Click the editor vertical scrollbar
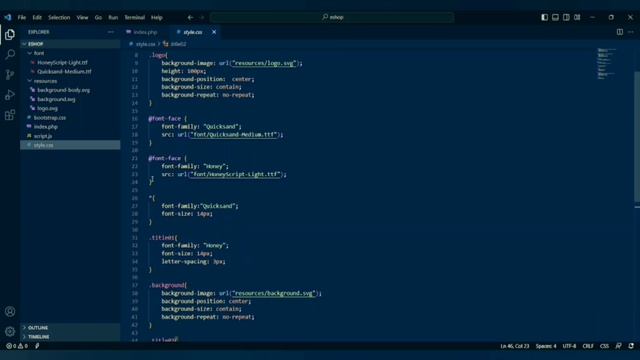This screenshot has width=640, height=360. pyautogui.click(x=637, y=137)
